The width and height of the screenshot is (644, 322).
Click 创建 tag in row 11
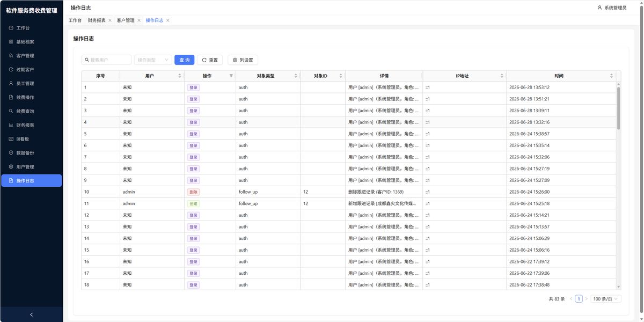pyautogui.click(x=193, y=203)
